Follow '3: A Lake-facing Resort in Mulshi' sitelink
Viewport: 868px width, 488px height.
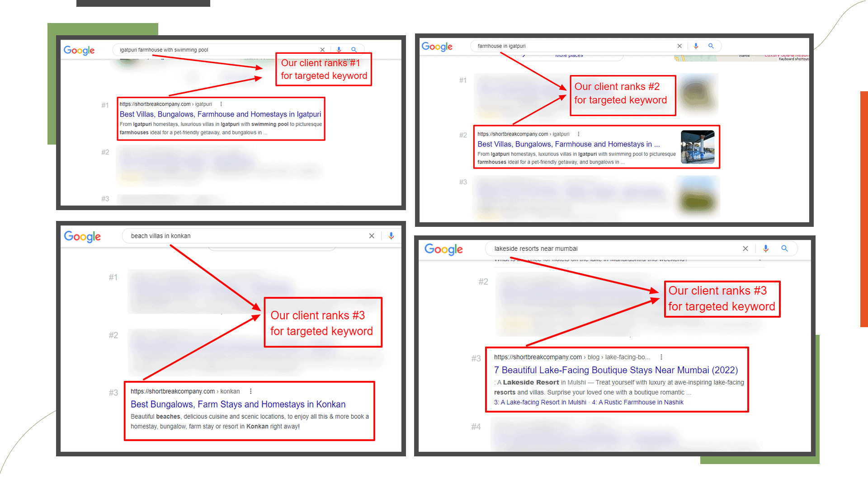click(x=540, y=402)
